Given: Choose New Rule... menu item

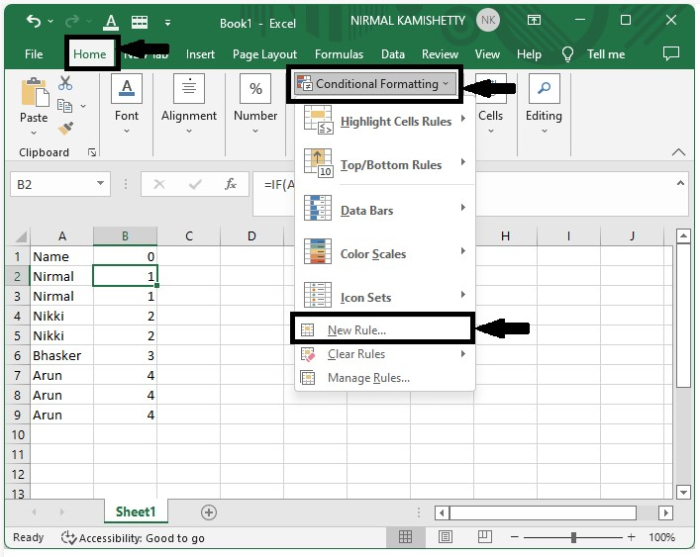Looking at the screenshot, I should tap(382, 329).
